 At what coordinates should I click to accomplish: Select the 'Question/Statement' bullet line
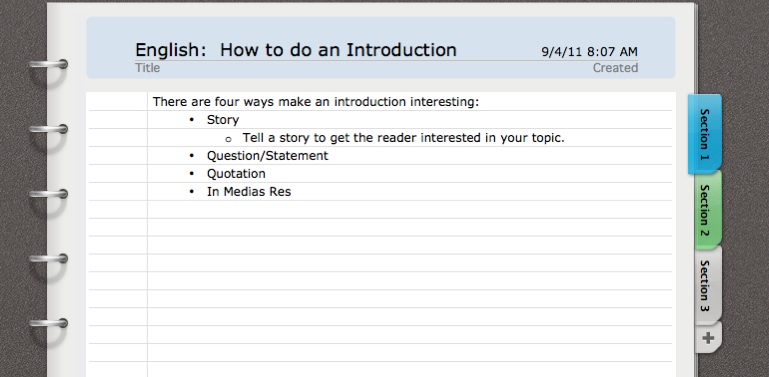tap(267, 156)
